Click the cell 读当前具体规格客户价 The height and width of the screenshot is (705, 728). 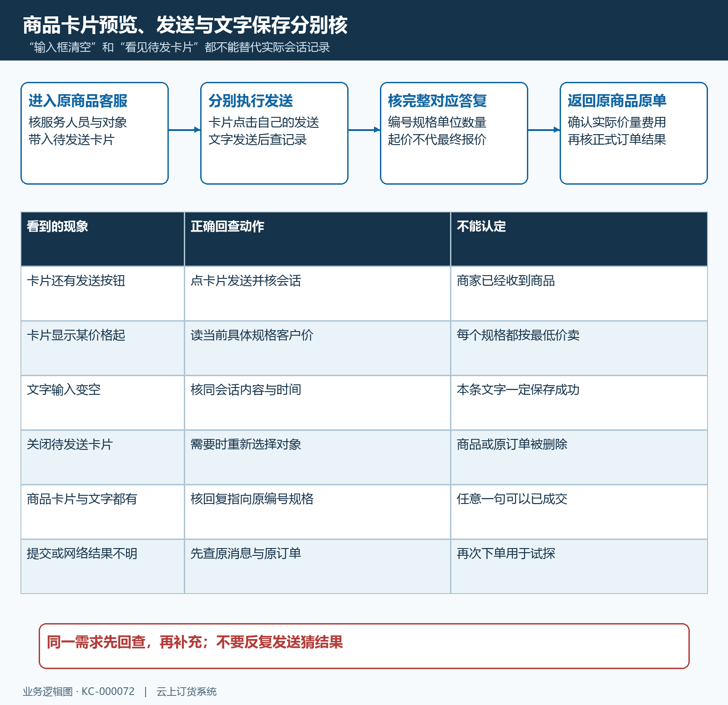click(318, 348)
